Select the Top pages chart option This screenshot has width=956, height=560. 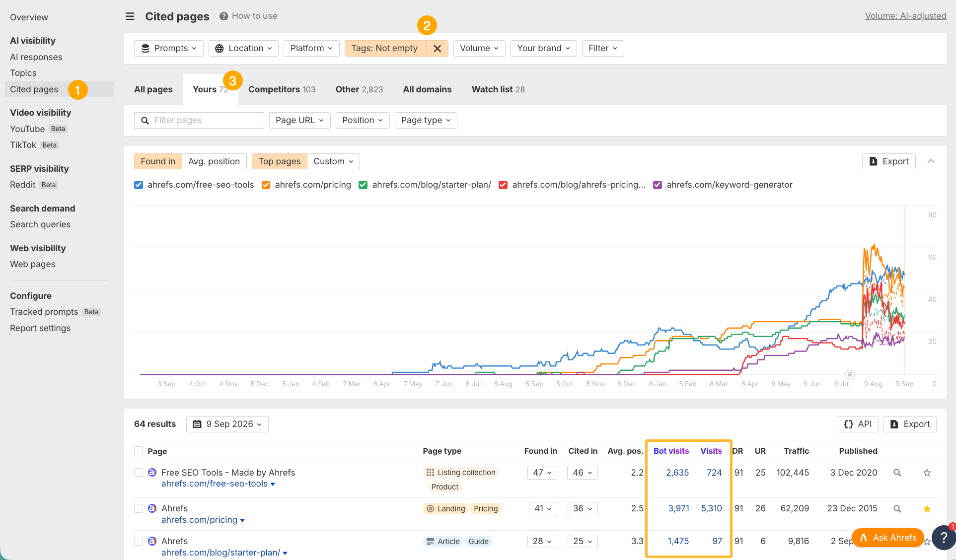(x=279, y=161)
